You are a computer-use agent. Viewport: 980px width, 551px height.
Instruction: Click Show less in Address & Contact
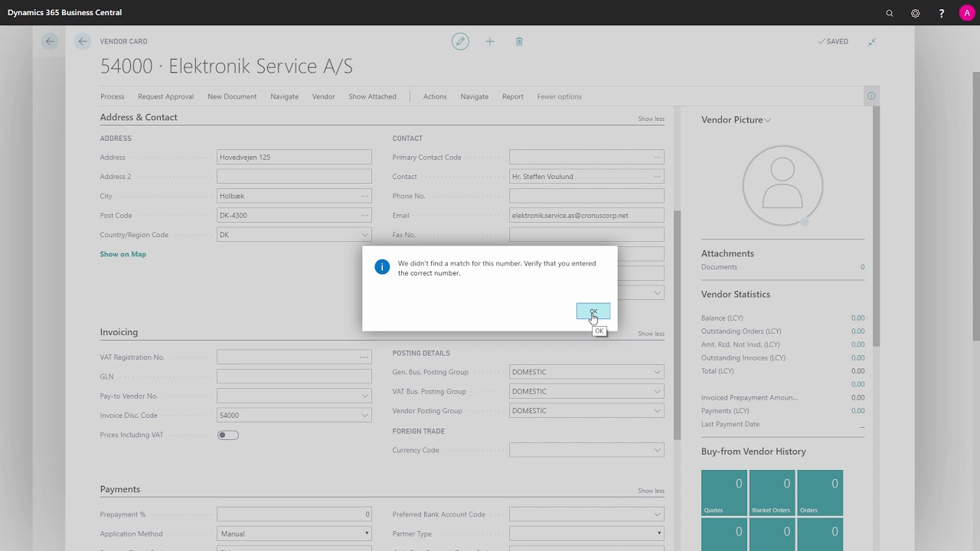(x=651, y=119)
